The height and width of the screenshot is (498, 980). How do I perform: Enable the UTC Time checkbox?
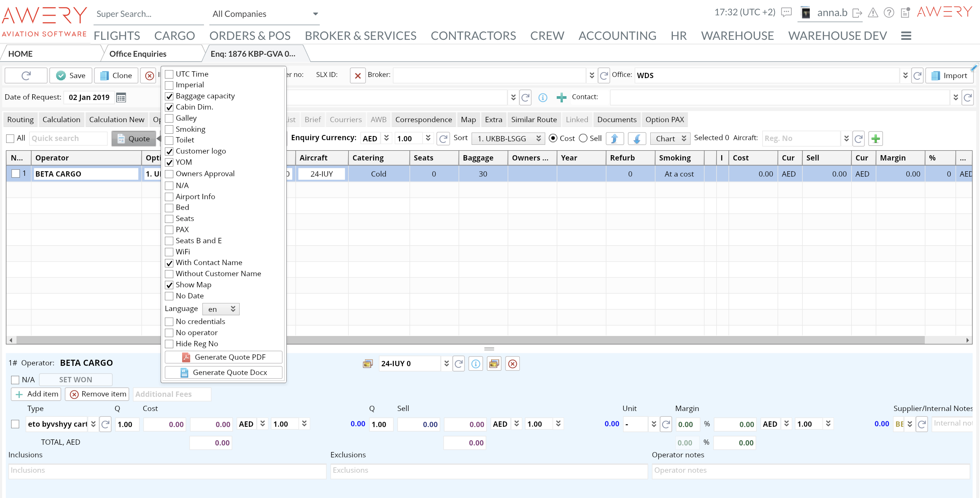pyautogui.click(x=169, y=74)
